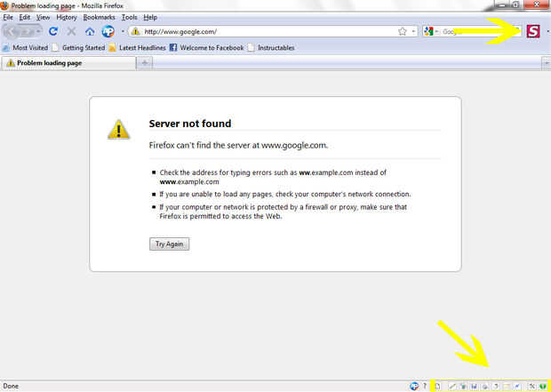Open the back/forward history dropdown
551x392 pixels.
coord(38,32)
